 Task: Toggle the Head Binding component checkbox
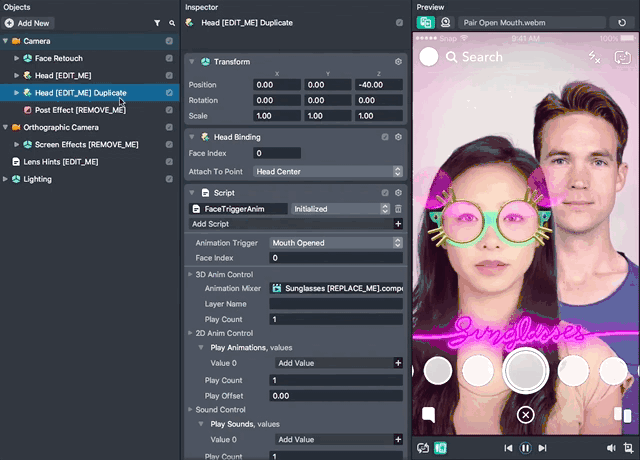[384, 136]
